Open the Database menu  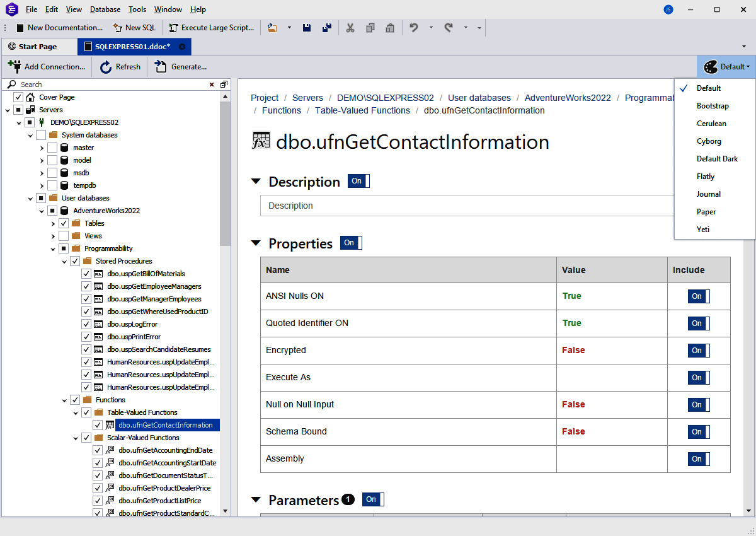coord(105,9)
